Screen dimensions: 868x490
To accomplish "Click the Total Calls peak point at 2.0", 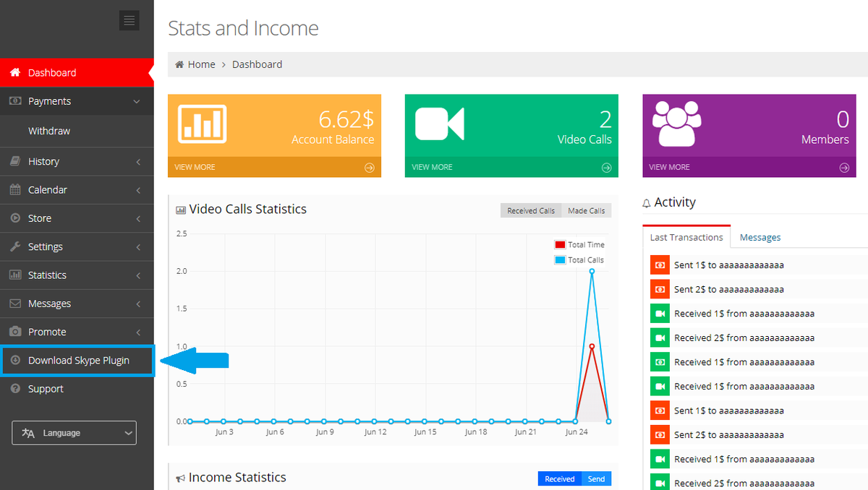I will pyautogui.click(x=592, y=271).
